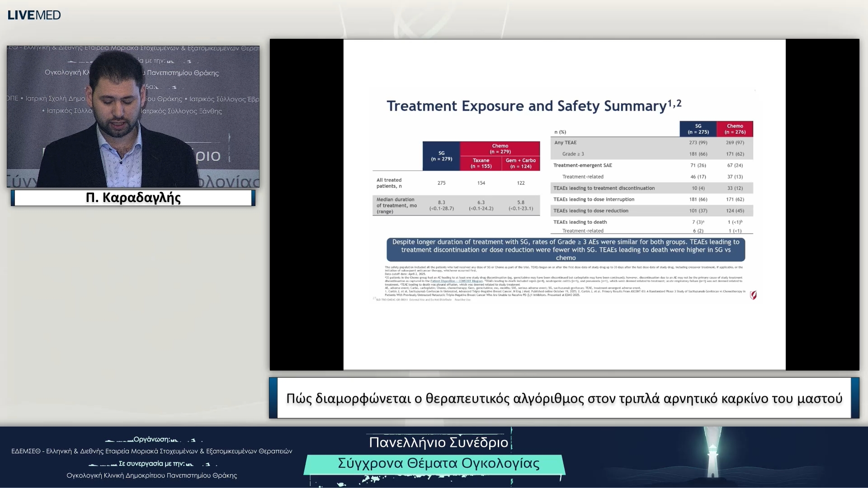868x488 pixels.
Task: Open the Patient Disposition CONSORT Diagram link
Action: pyautogui.click(x=456, y=281)
